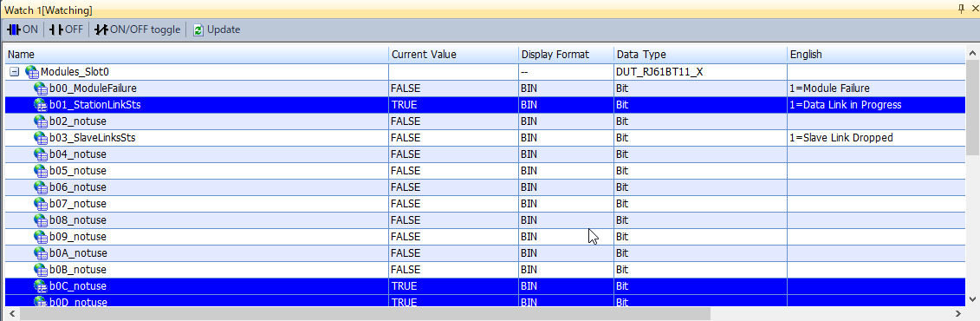This screenshot has height=321, width=980.
Task: Click the OFF contact button
Action: (66, 29)
